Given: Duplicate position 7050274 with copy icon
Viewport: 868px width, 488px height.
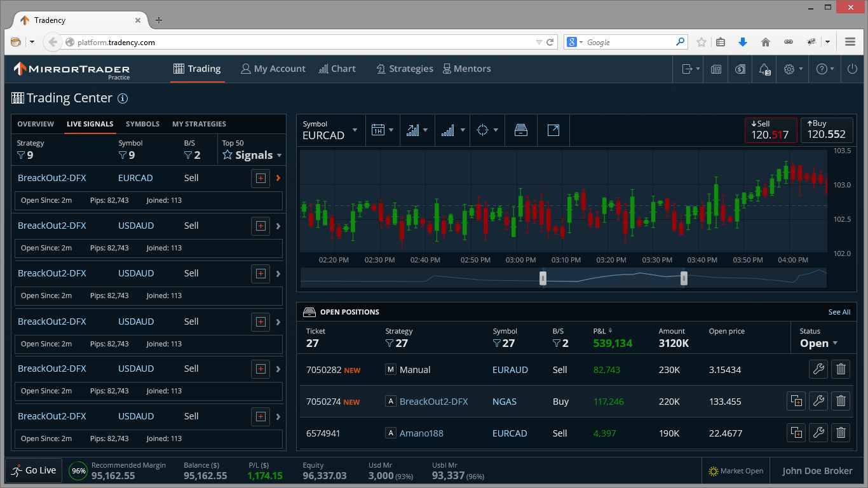Looking at the screenshot, I should pyautogui.click(x=796, y=401).
